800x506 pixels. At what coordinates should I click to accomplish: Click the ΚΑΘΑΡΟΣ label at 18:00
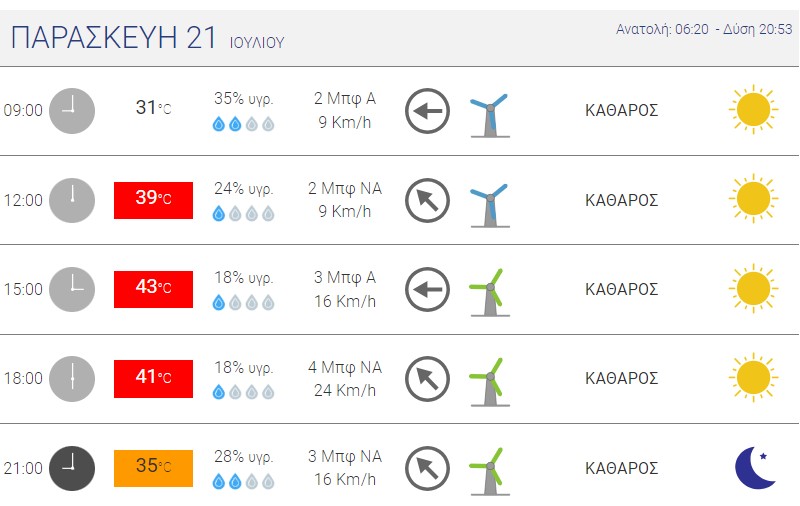(x=621, y=378)
